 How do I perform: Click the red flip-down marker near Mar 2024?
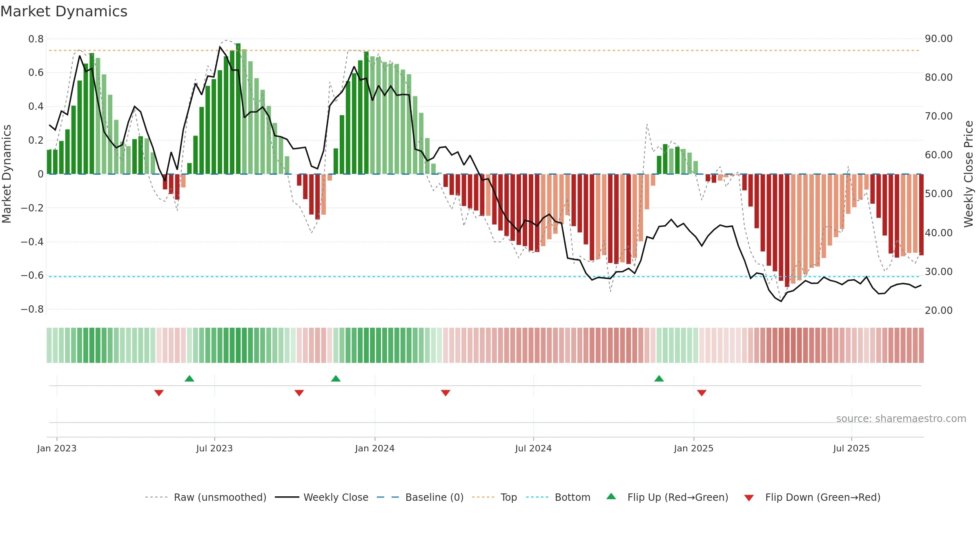point(445,393)
